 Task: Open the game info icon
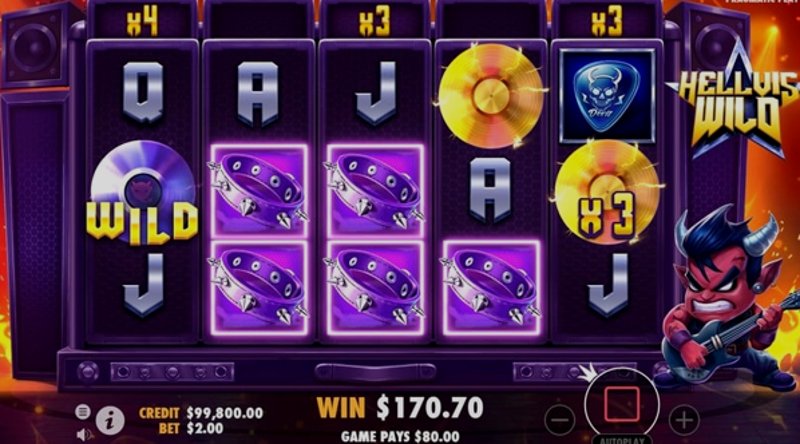coord(110,421)
